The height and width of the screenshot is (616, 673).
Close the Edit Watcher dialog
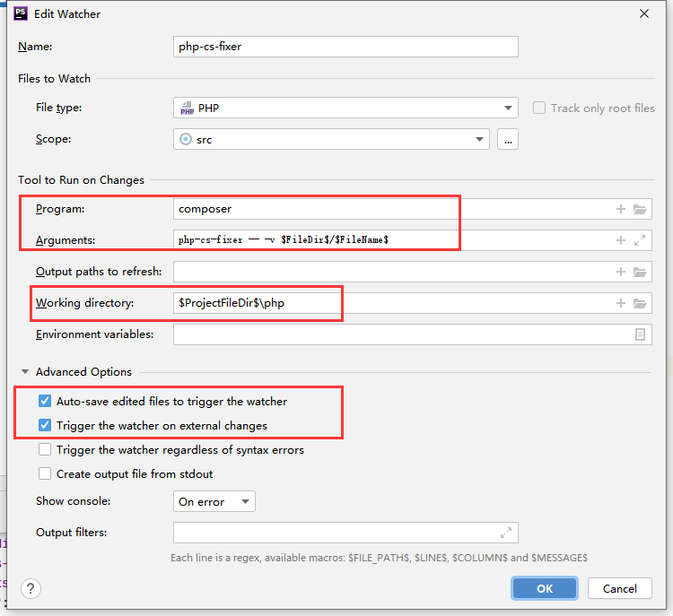[x=643, y=13]
